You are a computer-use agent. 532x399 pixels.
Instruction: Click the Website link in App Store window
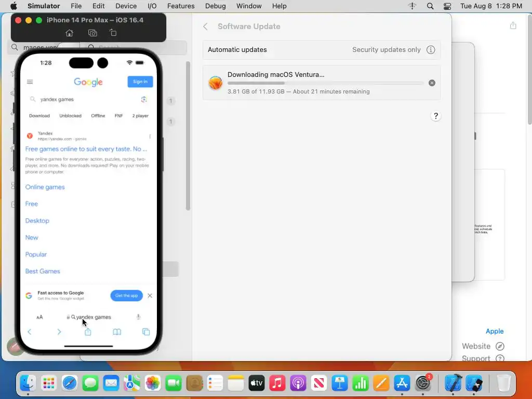483,346
